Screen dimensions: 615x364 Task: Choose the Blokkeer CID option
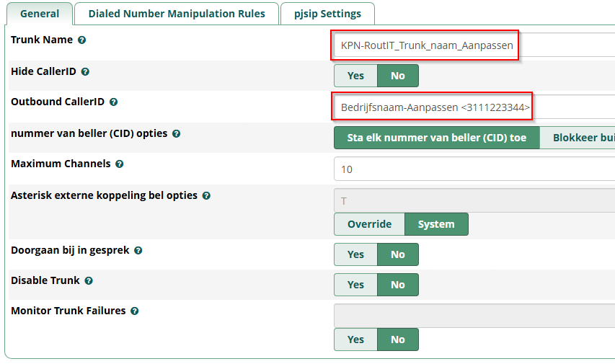581,138
